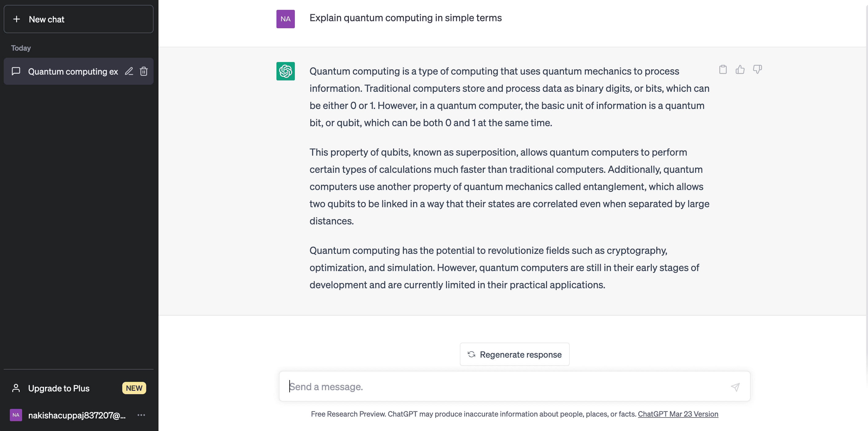Give the response a thumbs down
This screenshot has width=868, height=431.
(x=757, y=69)
